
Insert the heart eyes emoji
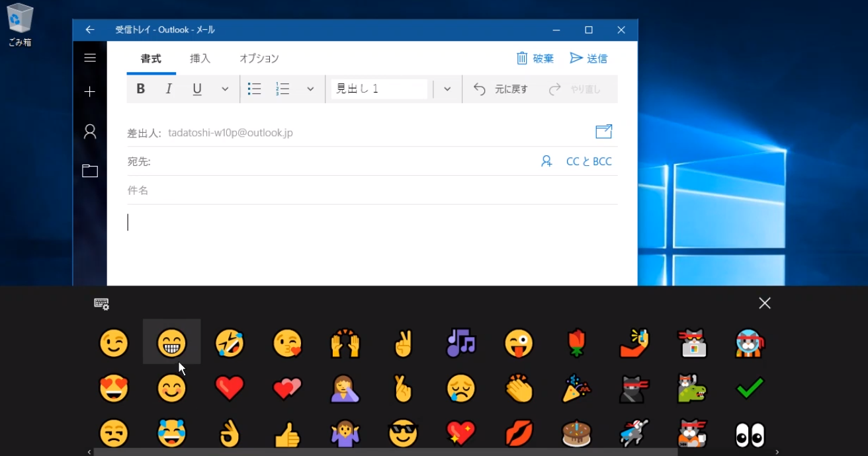114,389
